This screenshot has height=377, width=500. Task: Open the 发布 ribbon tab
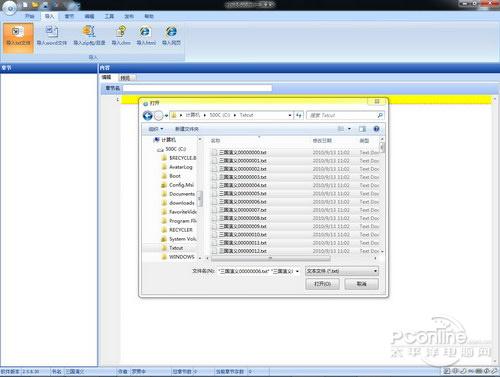[129, 16]
